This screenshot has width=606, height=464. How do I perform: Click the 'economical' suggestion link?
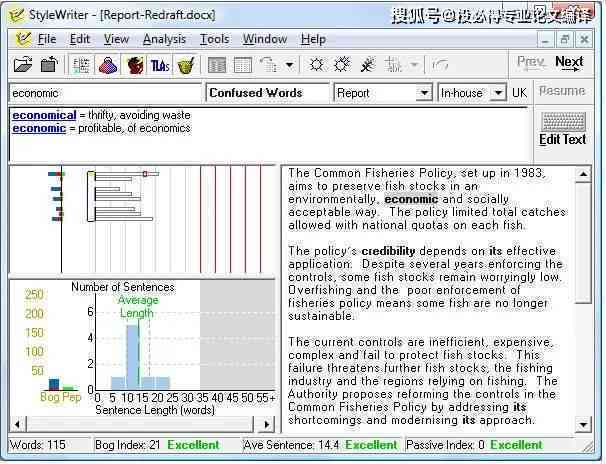pos(44,115)
